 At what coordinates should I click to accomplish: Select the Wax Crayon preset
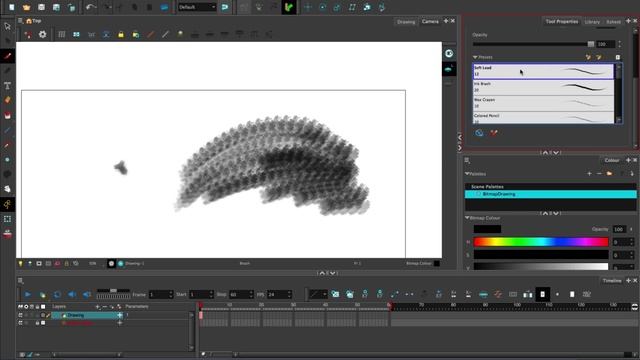pyautogui.click(x=543, y=103)
